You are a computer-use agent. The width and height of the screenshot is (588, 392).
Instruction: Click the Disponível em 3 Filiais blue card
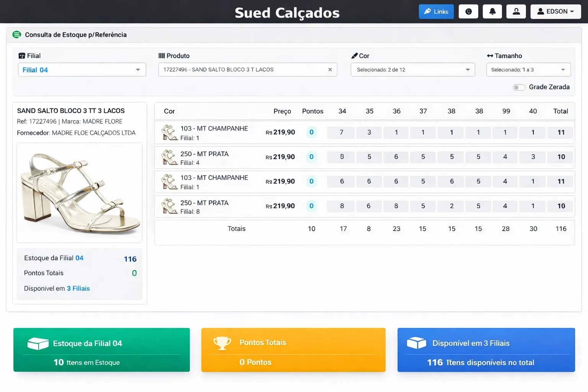(x=486, y=350)
